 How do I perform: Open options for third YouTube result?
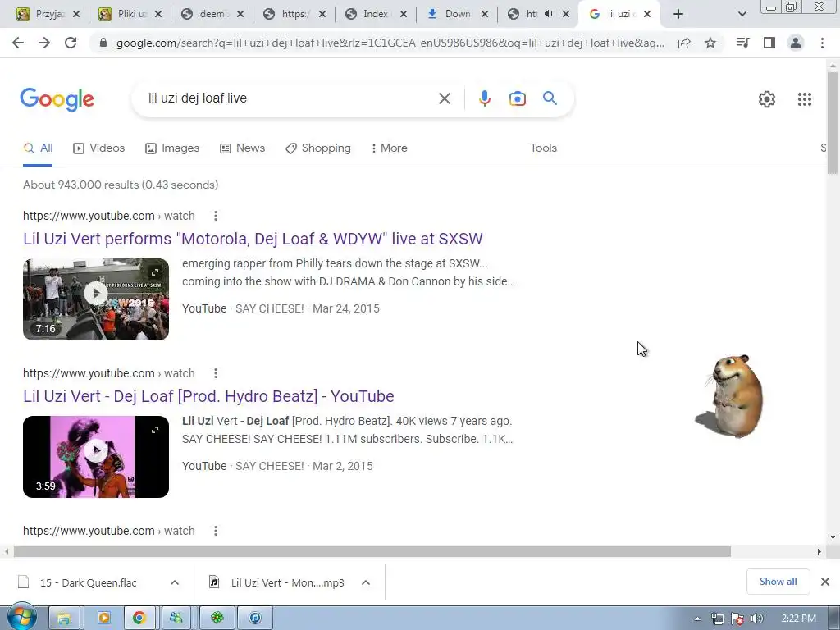pyautogui.click(x=216, y=531)
